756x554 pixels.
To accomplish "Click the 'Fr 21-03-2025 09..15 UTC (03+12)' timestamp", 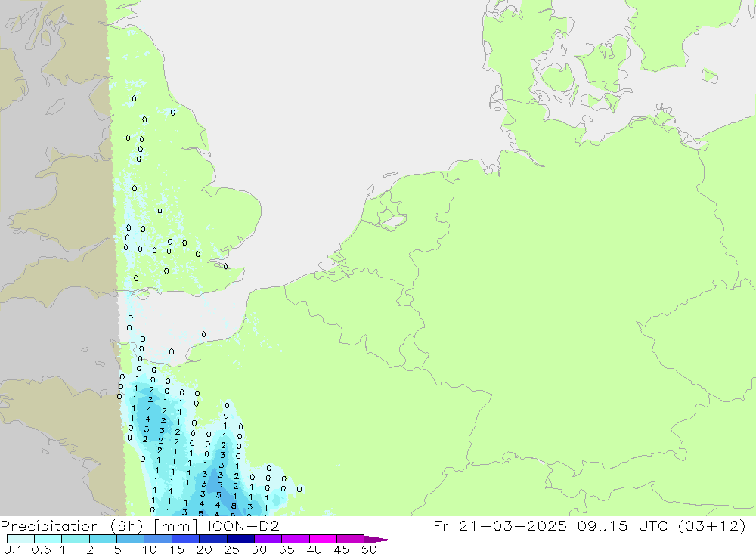I will [x=589, y=525].
